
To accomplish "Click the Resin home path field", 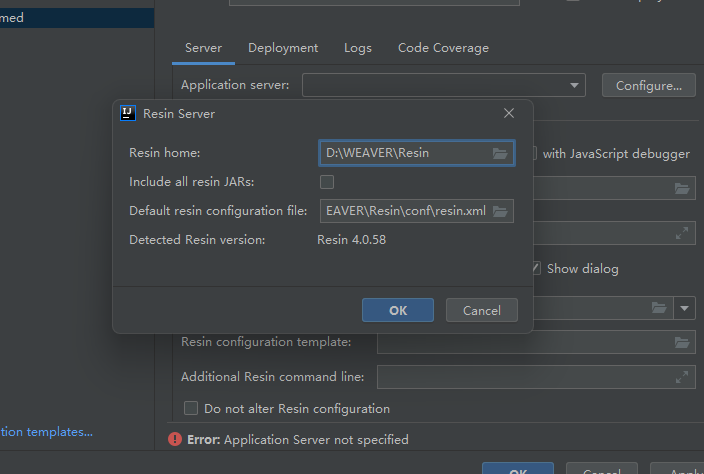I will pyautogui.click(x=405, y=153).
